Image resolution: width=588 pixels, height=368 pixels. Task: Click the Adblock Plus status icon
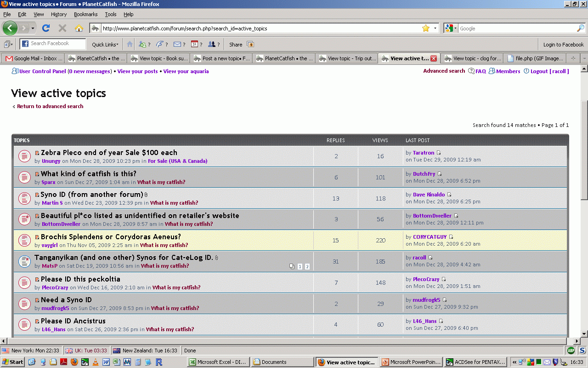pos(571,351)
